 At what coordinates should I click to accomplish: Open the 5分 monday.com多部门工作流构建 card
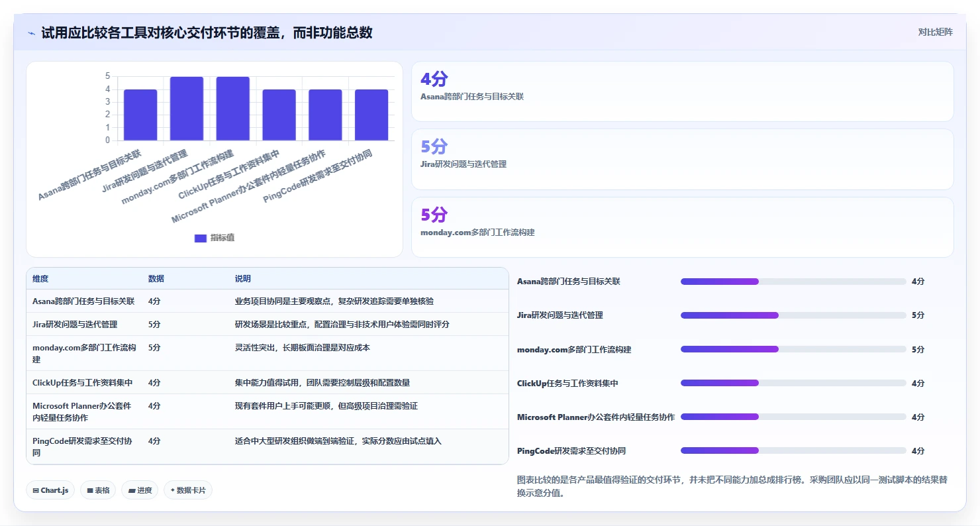click(683, 227)
